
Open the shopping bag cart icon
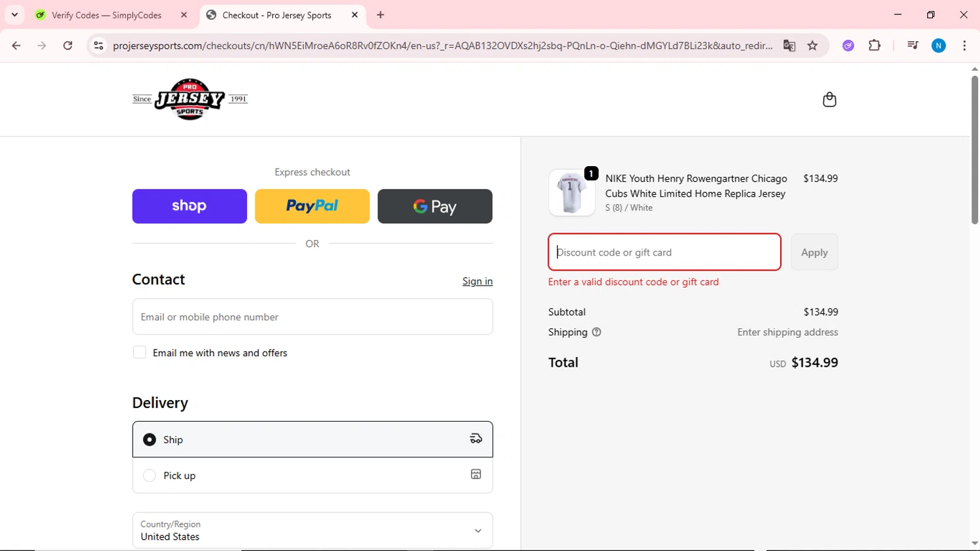[829, 99]
